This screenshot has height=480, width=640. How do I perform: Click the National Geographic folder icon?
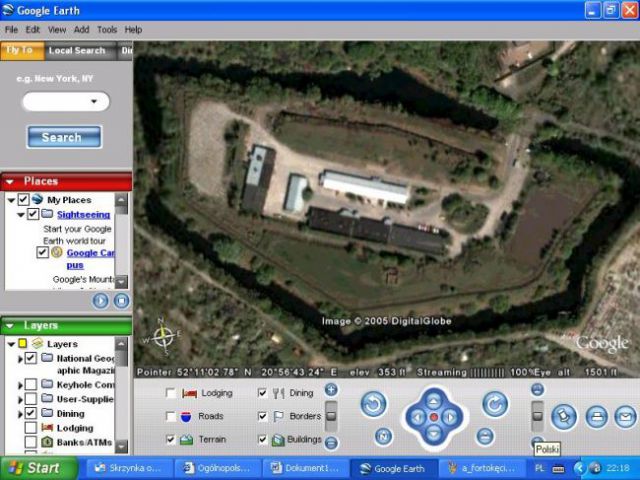47,358
